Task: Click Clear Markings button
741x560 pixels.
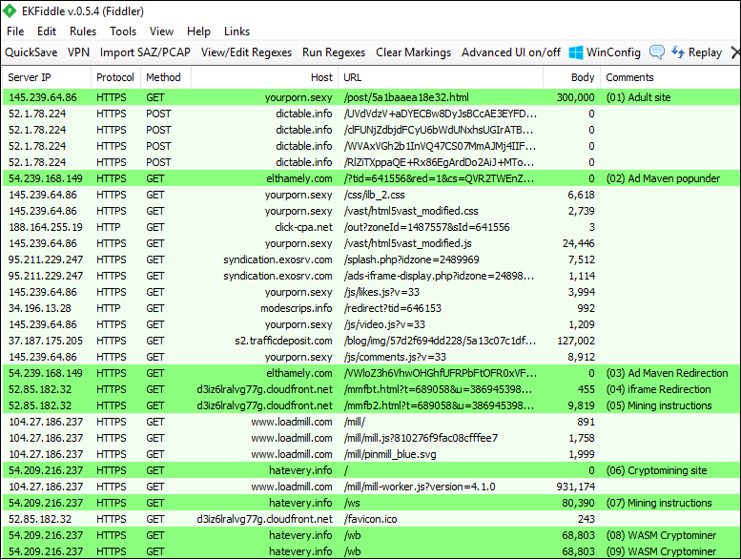Action: 413,52
